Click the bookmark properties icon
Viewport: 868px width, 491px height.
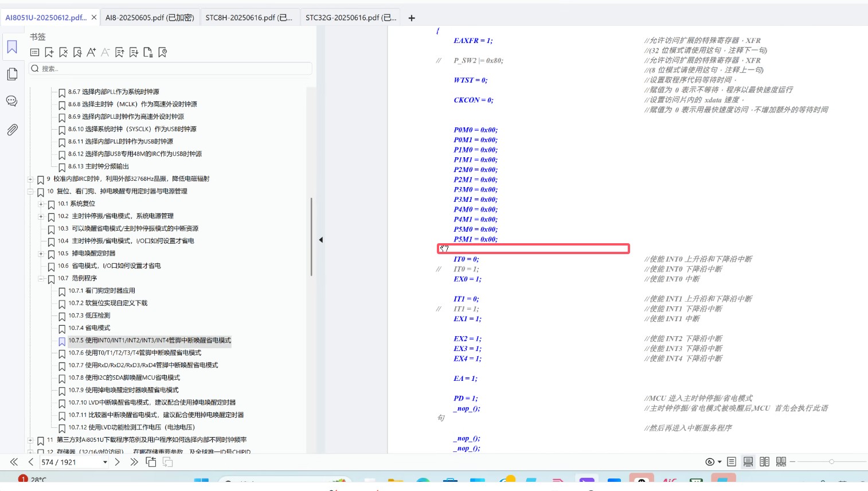click(162, 53)
